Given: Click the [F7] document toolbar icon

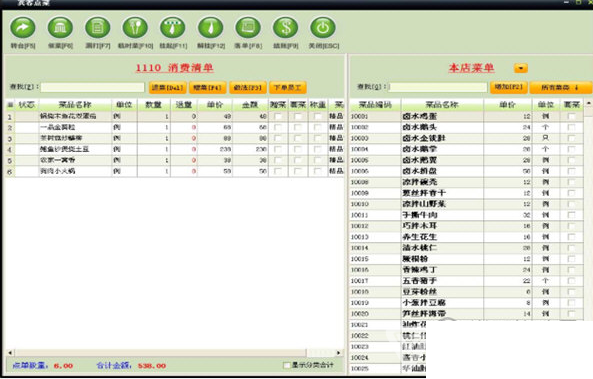Looking at the screenshot, I should click(x=98, y=28).
